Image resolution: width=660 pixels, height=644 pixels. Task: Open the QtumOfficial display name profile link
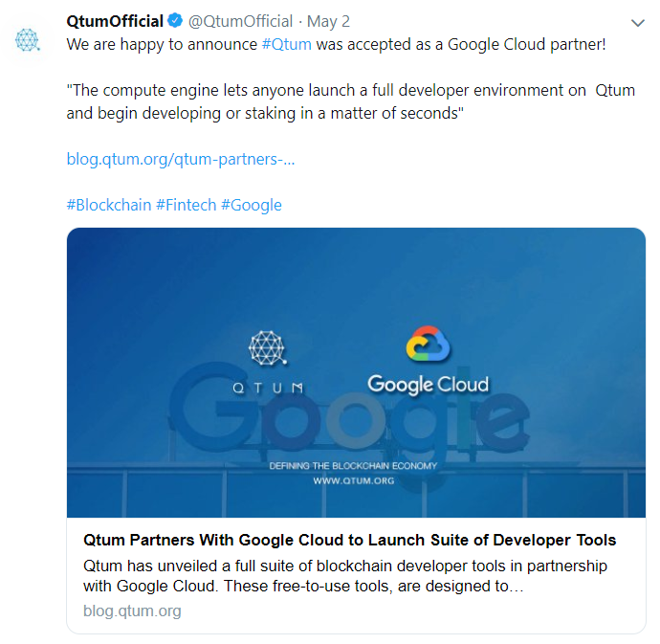point(115,22)
